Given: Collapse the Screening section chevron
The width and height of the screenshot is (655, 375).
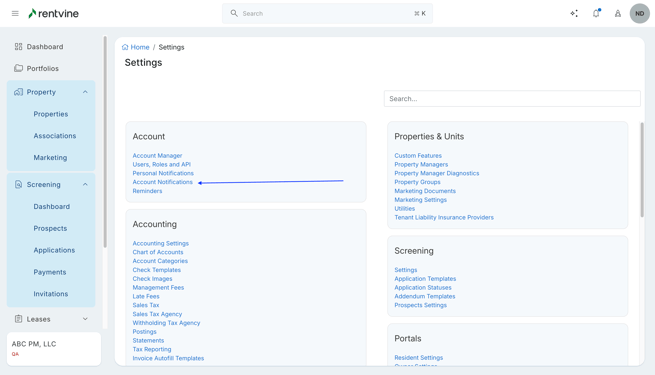Looking at the screenshot, I should 85,184.
